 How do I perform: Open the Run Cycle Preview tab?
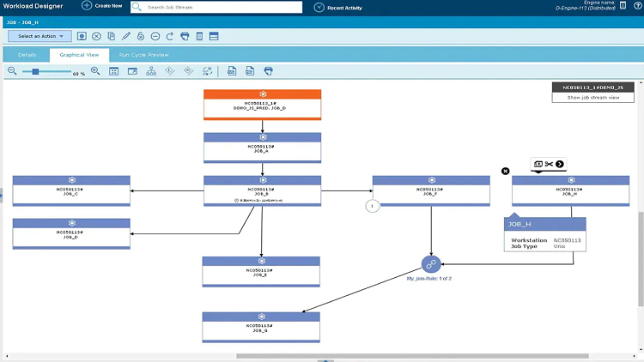143,54
